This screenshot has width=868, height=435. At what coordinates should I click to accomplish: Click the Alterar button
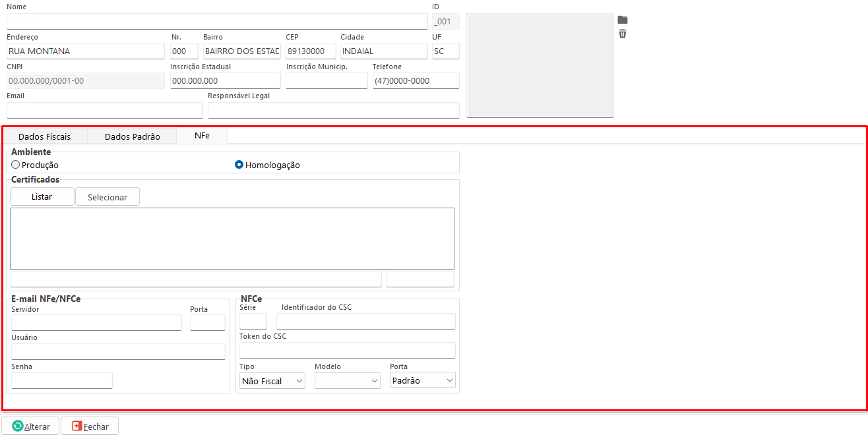pyautogui.click(x=31, y=426)
